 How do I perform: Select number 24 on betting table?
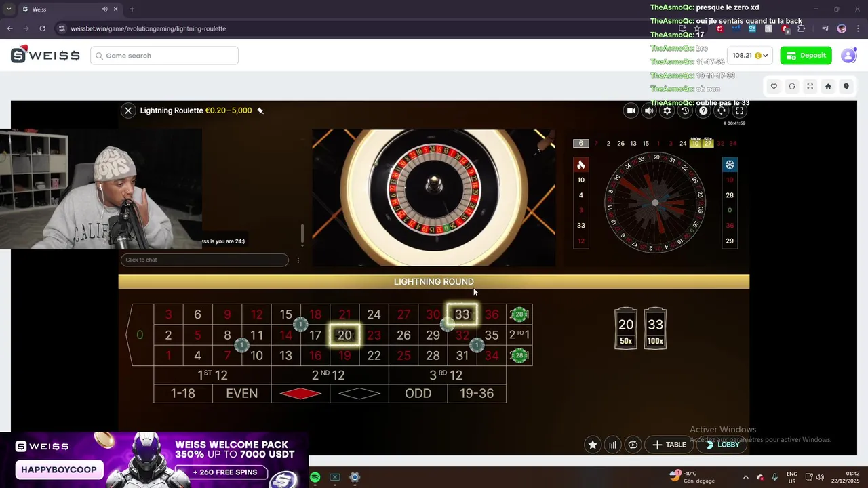pyautogui.click(x=374, y=314)
